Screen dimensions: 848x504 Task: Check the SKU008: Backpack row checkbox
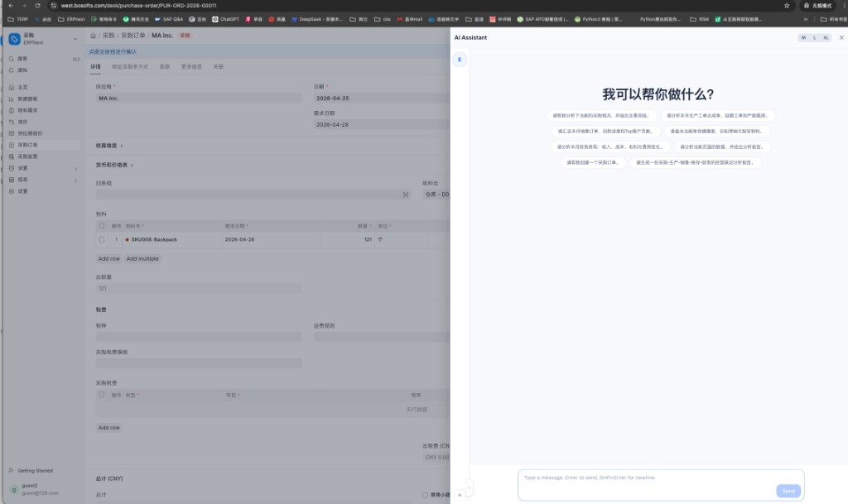(102, 239)
